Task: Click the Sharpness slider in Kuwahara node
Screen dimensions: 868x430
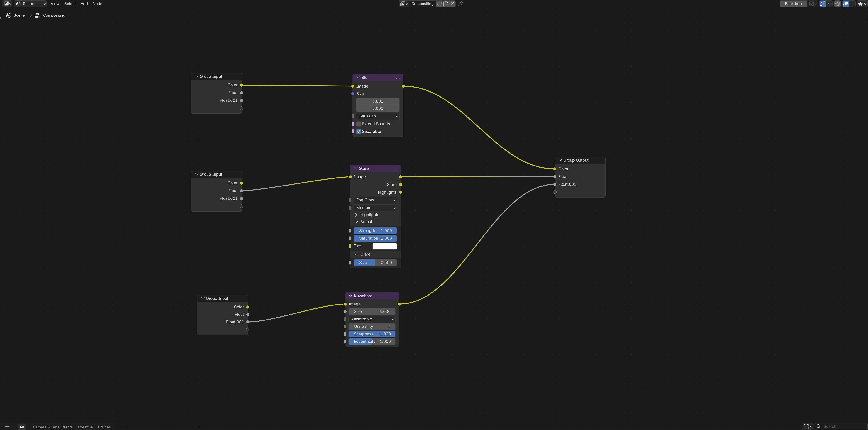Action: click(372, 334)
